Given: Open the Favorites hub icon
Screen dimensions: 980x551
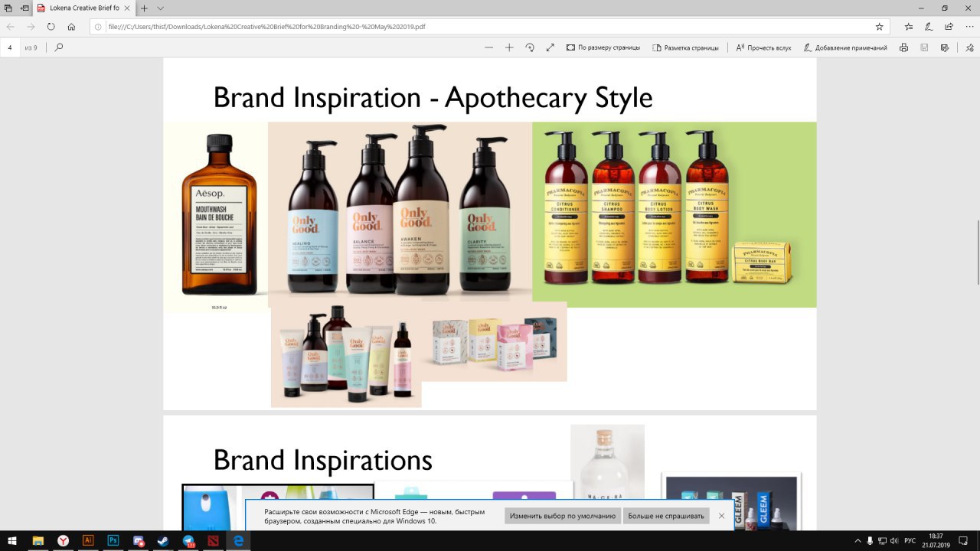Looking at the screenshot, I should pos(908,26).
